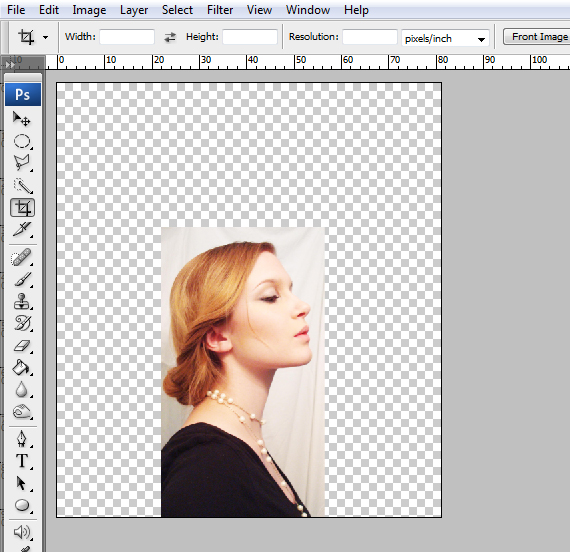Select the Clone Stamp tool
This screenshot has width=570, height=552.
pos(22,301)
